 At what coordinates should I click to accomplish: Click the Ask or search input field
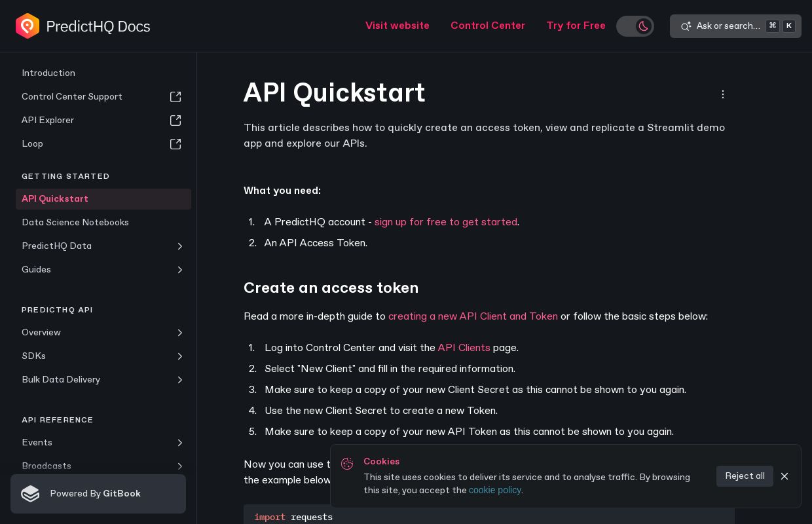click(735, 26)
